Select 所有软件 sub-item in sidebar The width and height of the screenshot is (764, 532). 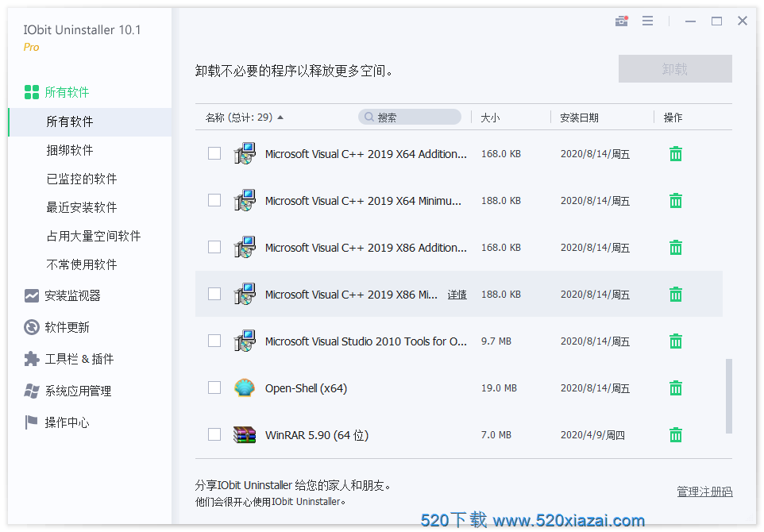91,121
